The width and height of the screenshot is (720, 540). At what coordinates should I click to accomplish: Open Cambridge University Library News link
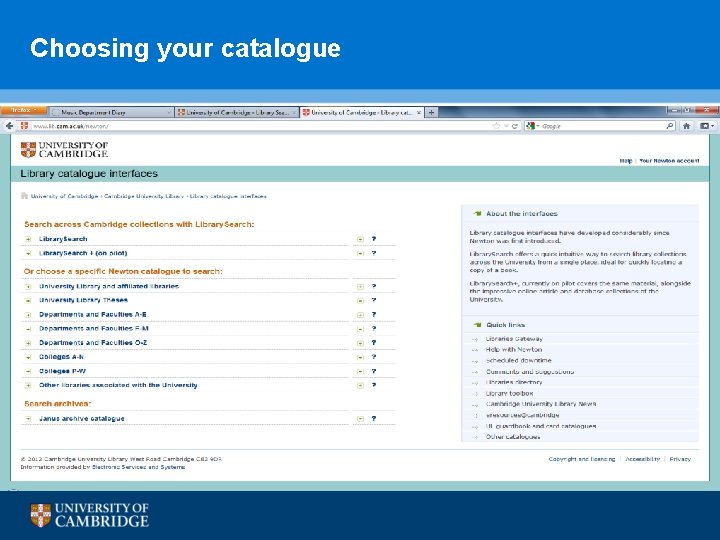(x=541, y=404)
